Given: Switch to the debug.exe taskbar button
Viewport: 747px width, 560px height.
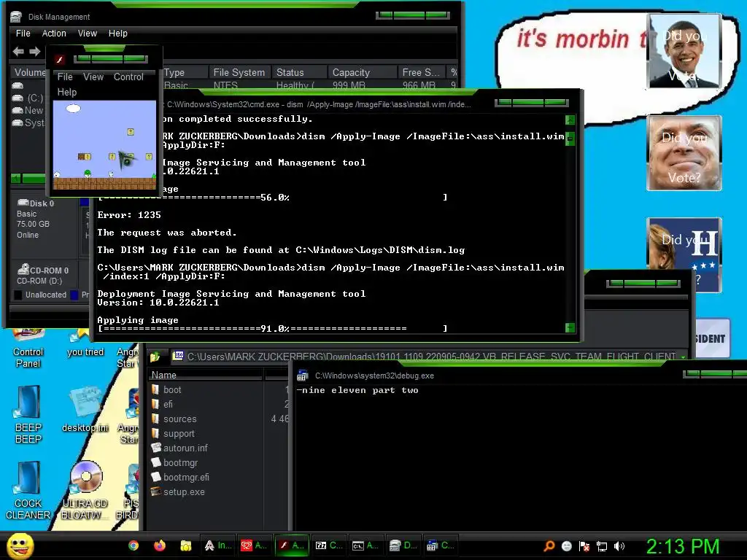Looking at the screenshot, I should (x=440, y=545).
